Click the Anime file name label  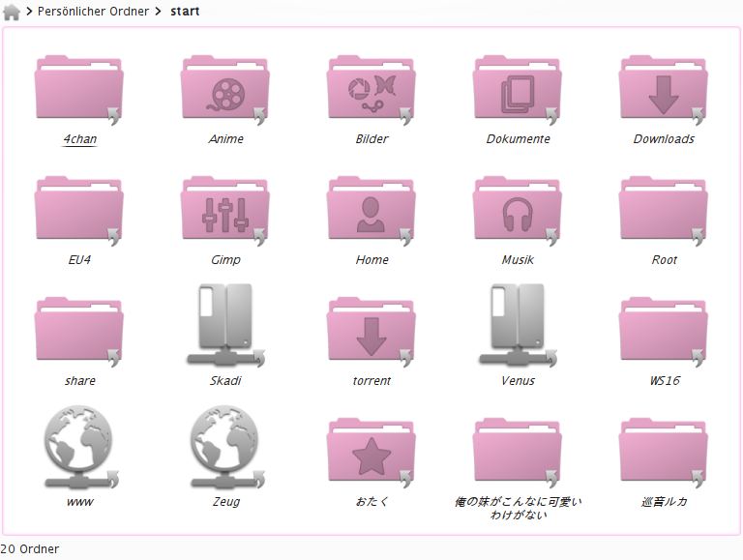[226, 139]
